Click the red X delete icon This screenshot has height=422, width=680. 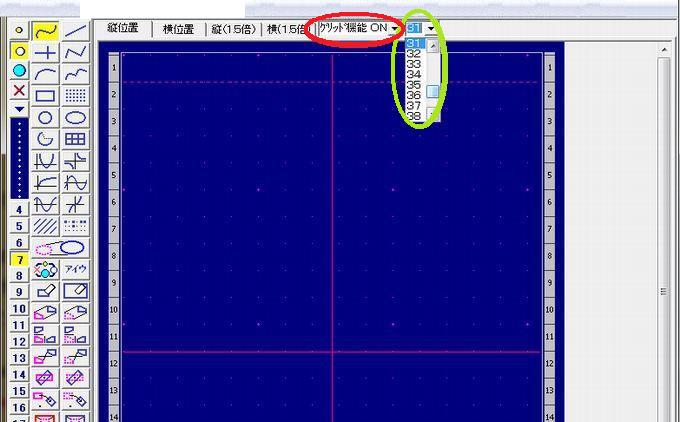point(18,90)
